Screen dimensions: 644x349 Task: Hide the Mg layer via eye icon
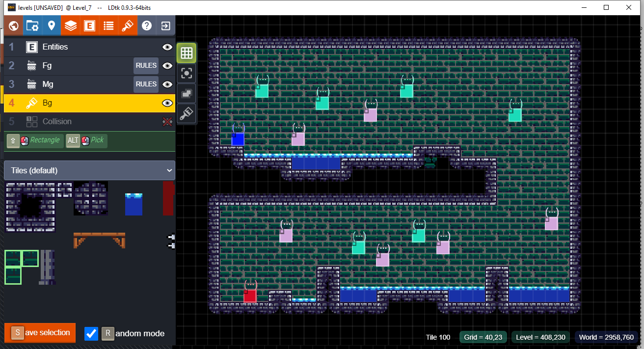click(x=167, y=84)
